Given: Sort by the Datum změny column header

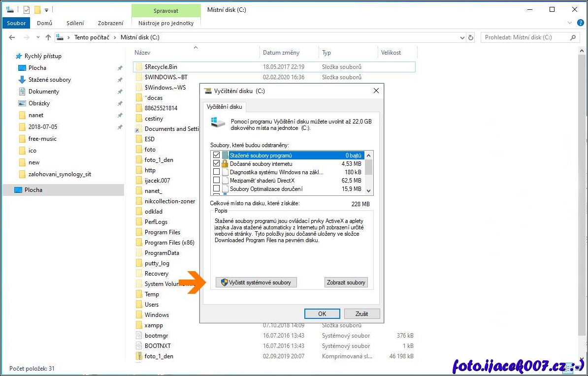Looking at the screenshot, I should 281,53.
